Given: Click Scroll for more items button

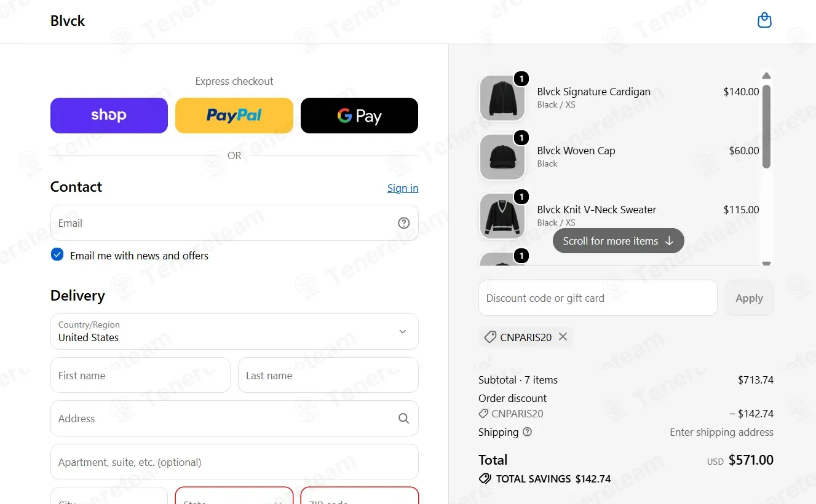Looking at the screenshot, I should point(619,241).
